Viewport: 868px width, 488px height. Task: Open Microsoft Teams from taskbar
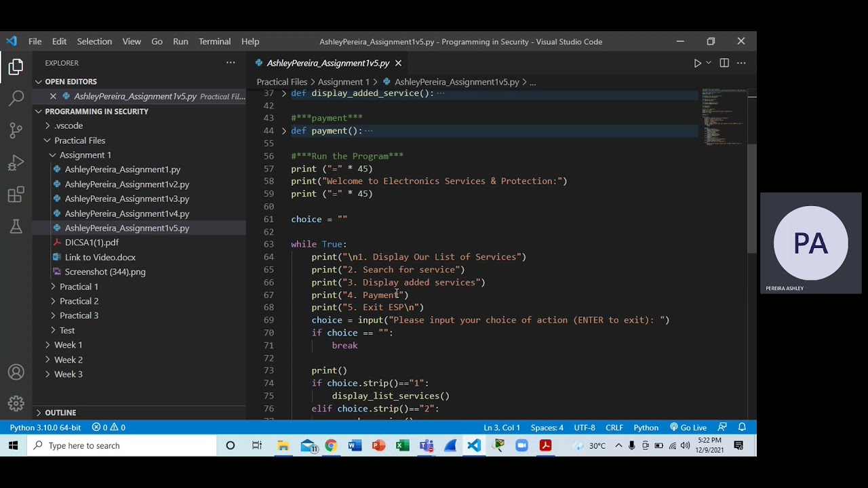click(426, 445)
